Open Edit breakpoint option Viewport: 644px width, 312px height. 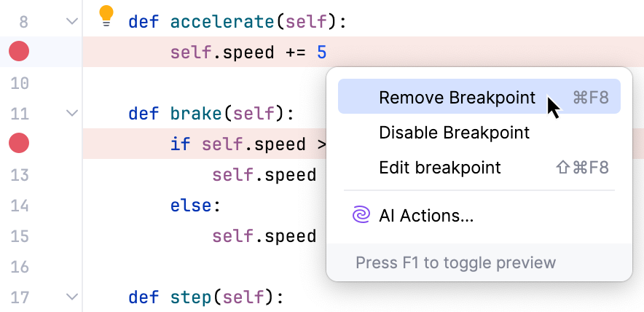pos(440,168)
